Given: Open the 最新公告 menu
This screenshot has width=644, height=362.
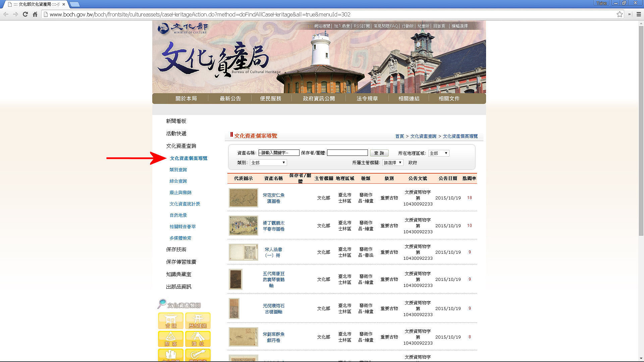Looking at the screenshot, I should (230, 99).
